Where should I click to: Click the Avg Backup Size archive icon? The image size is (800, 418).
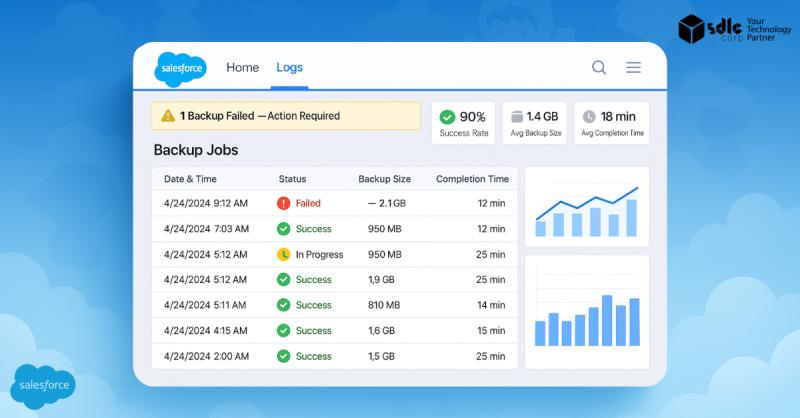pos(516,117)
